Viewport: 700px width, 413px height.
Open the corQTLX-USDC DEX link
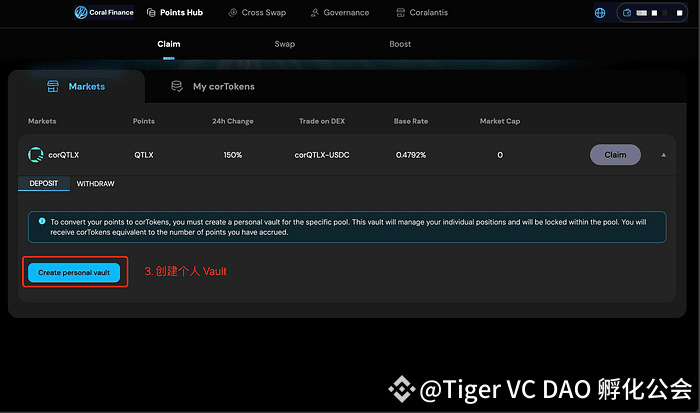coord(322,155)
